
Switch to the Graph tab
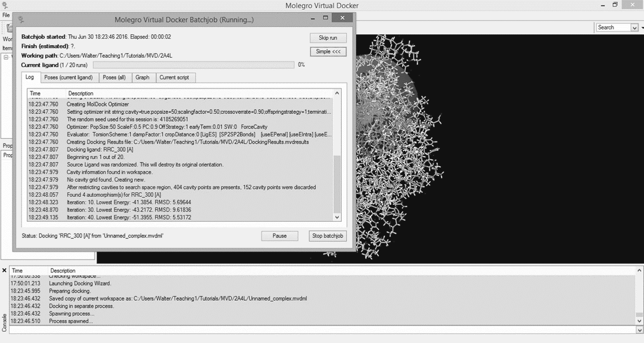coord(142,78)
